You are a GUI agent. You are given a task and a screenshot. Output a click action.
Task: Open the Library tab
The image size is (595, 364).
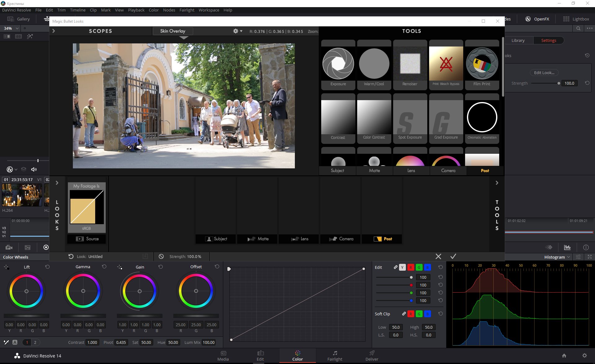point(518,40)
